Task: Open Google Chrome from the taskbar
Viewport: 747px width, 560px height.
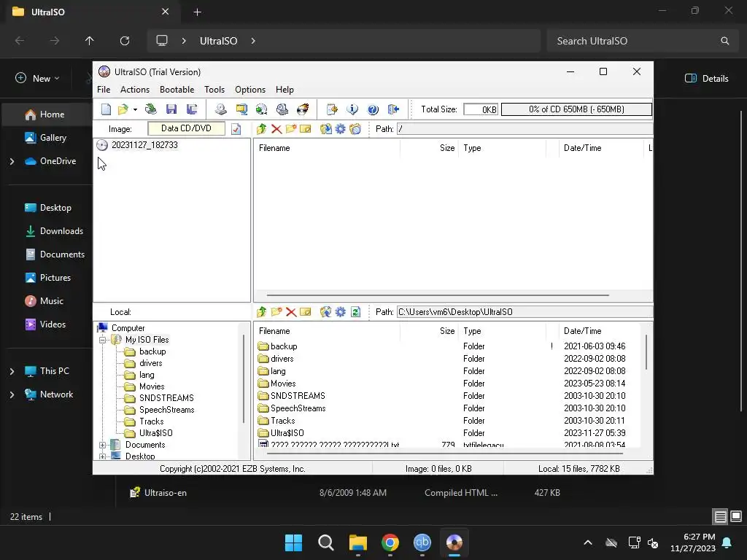Action: (x=390, y=542)
